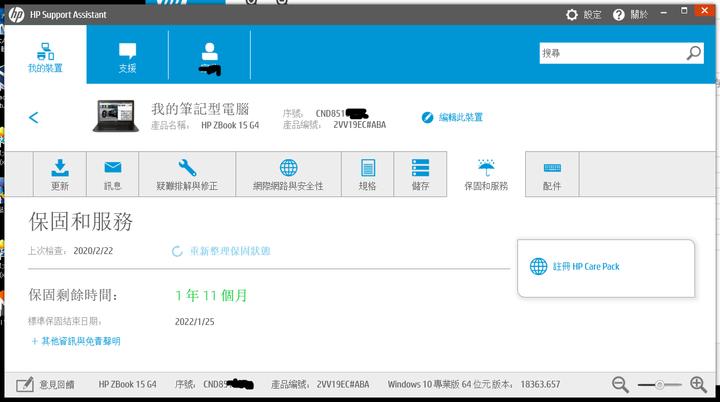
Task: Click the 2022/1/25 warranty end date
Action: coord(195,322)
